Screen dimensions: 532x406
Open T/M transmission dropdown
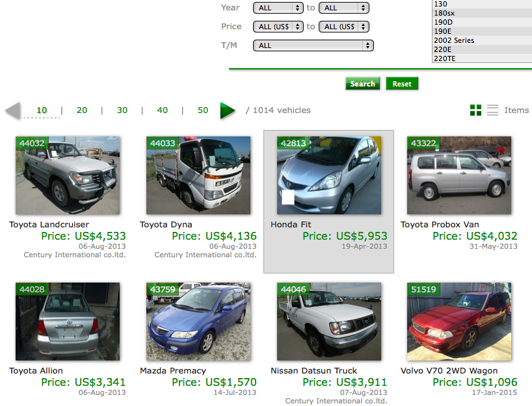[x=313, y=45]
